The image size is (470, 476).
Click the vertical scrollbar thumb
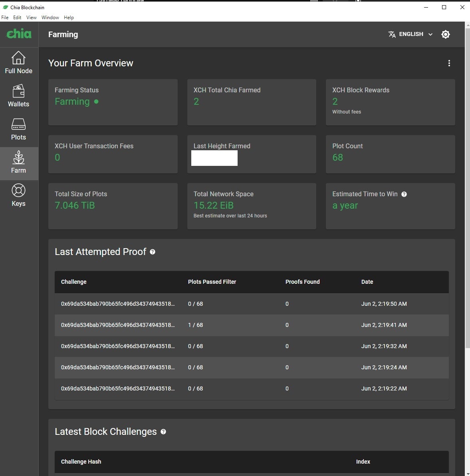[467, 188]
